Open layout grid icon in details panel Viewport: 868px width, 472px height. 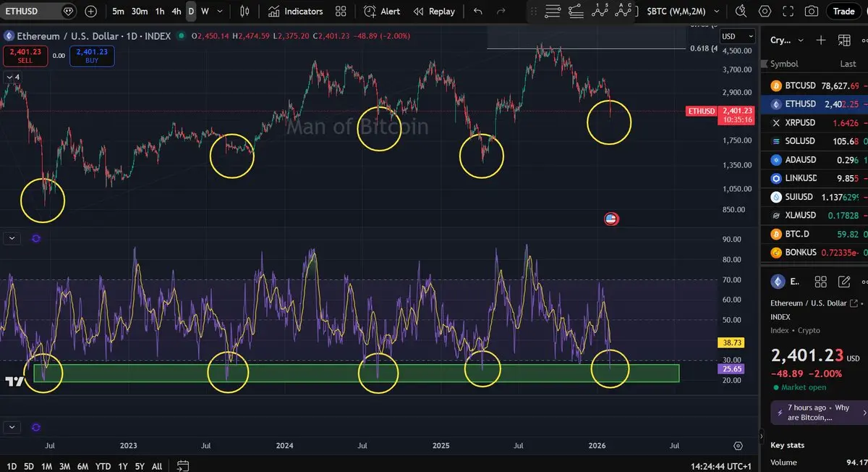[820, 282]
